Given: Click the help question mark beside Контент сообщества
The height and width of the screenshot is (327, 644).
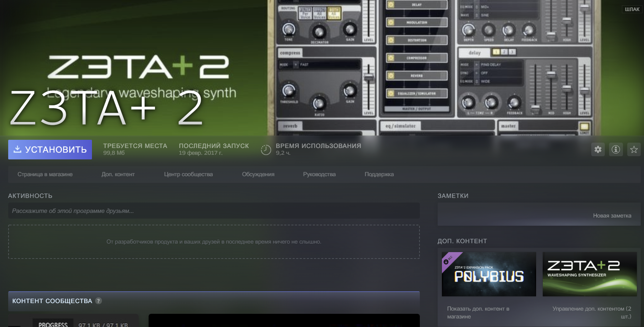Looking at the screenshot, I should (99, 301).
